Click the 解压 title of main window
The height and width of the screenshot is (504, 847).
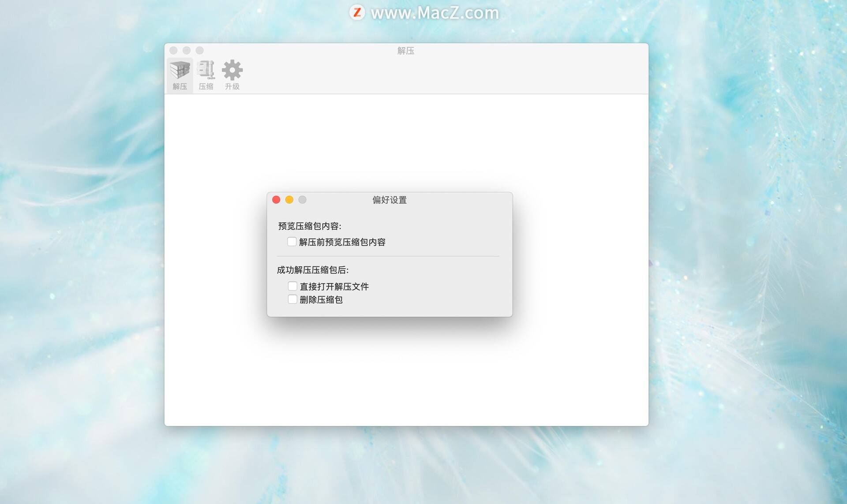pos(405,51)
